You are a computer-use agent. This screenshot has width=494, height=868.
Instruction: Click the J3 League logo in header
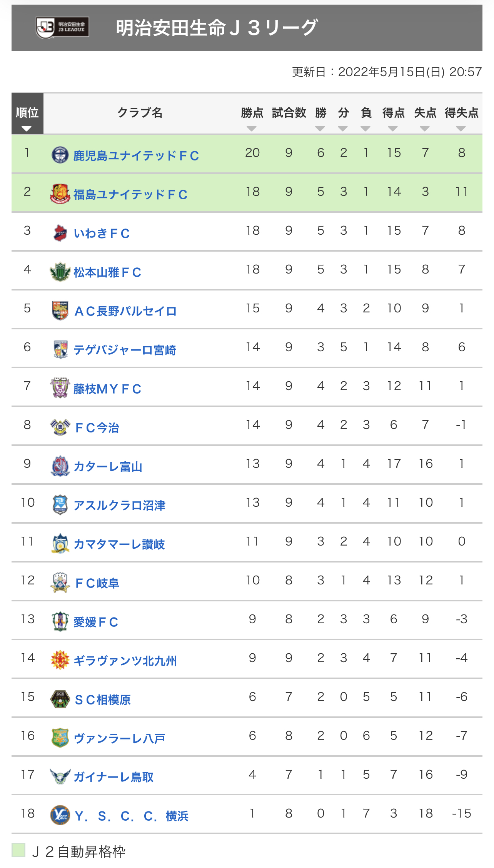click(x=62, y=28)
